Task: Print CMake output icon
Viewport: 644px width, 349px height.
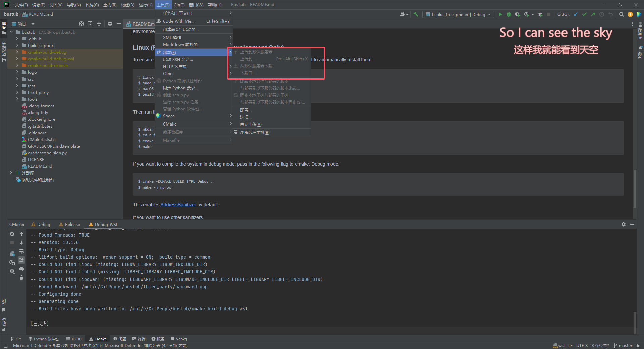Action: tap(21, 269)
